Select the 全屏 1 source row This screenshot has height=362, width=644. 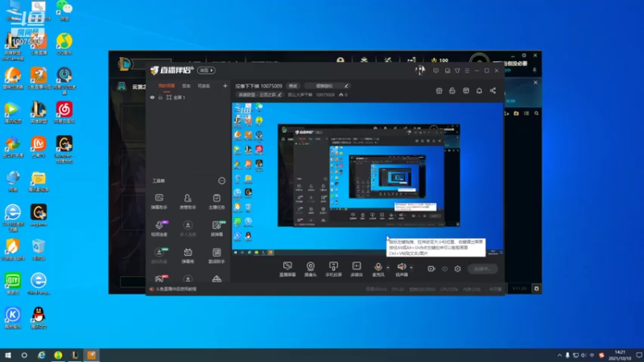[188, 97]
